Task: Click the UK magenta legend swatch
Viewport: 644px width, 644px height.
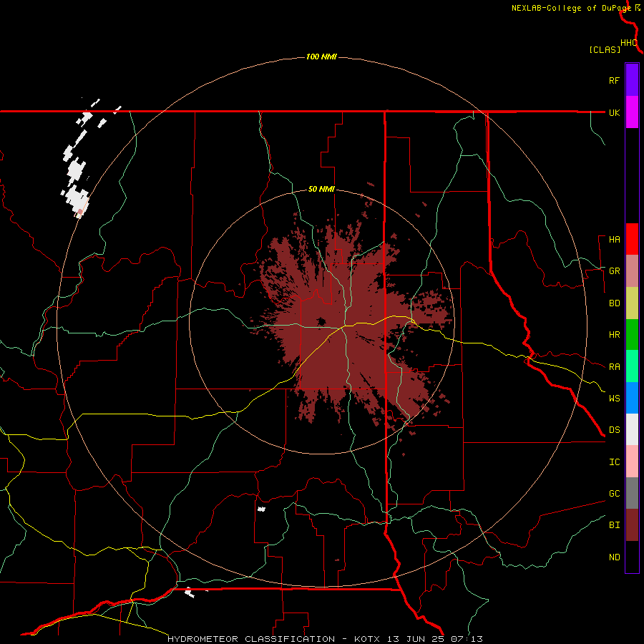Action: (x=632, y=112)
